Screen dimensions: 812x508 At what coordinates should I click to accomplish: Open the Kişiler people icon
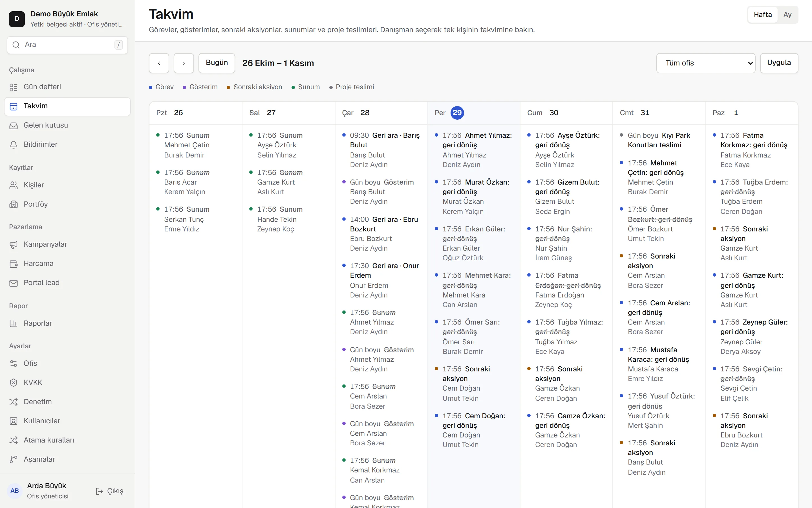click(x=14, y=185)
